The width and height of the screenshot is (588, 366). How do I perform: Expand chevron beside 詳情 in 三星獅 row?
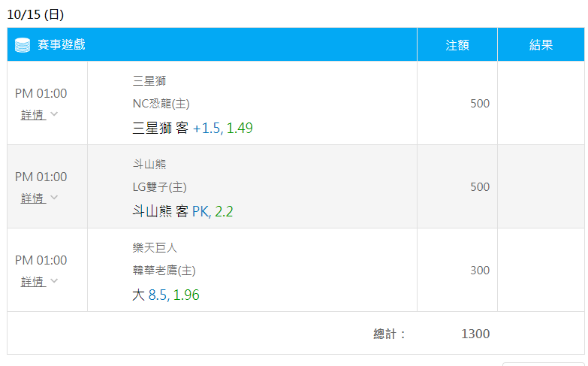[x=54, y=113]
